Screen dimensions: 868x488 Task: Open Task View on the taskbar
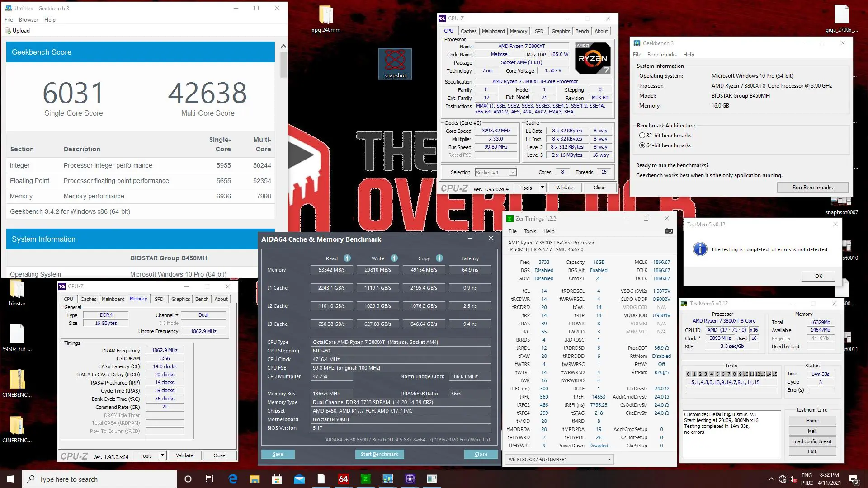(x=210, y=479)
